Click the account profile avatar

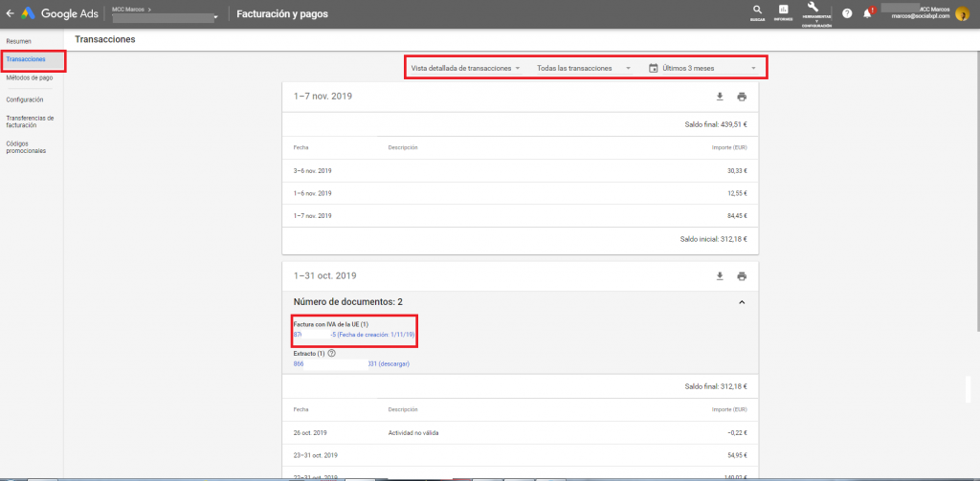pyautogui.click(x=962, y=13)
